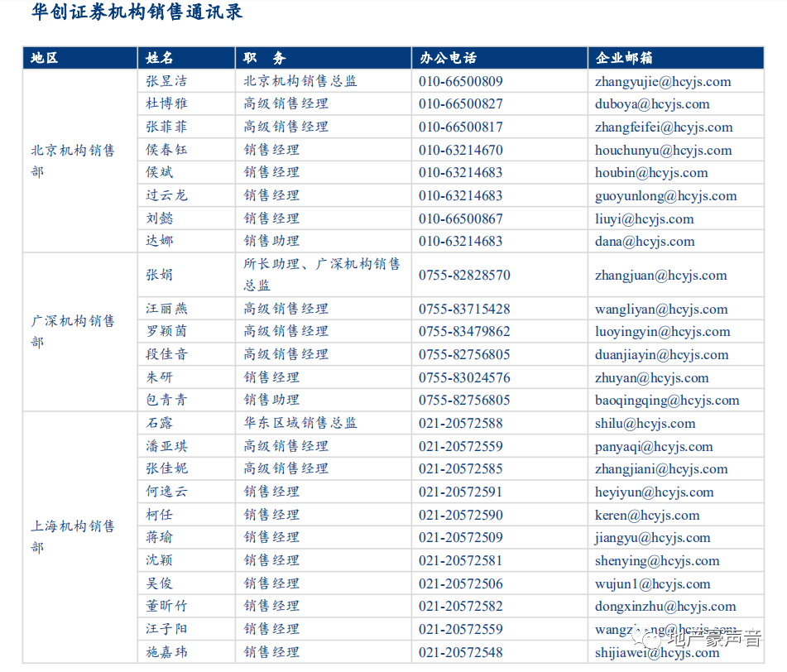This screenshot has width=787, height=672.
Task: Select the name 包青青
Action: click(166, 400)
